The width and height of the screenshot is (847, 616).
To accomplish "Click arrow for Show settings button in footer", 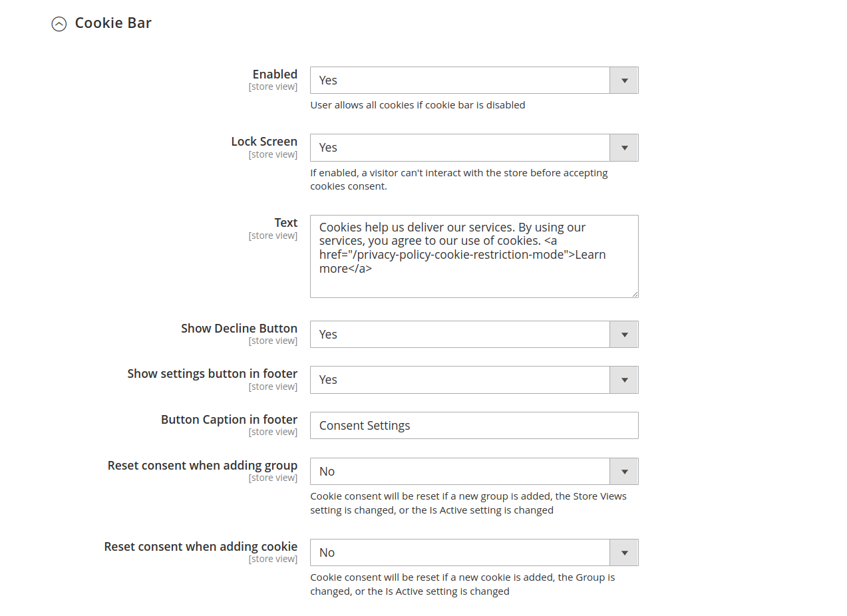I will pyautogui.click(x=624, y=380).
